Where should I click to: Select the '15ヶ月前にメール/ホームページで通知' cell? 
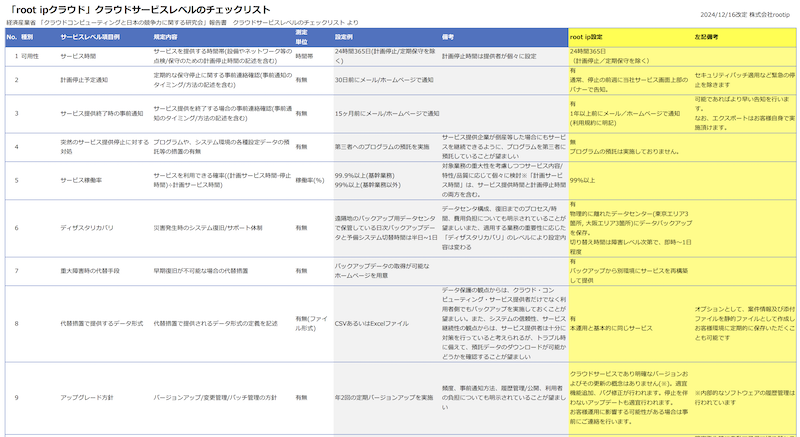387,113
